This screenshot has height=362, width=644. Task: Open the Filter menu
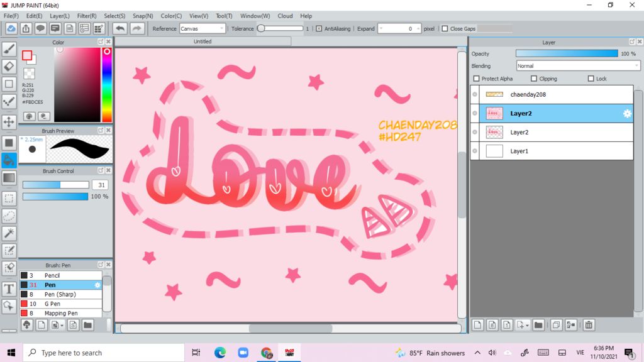87,16
